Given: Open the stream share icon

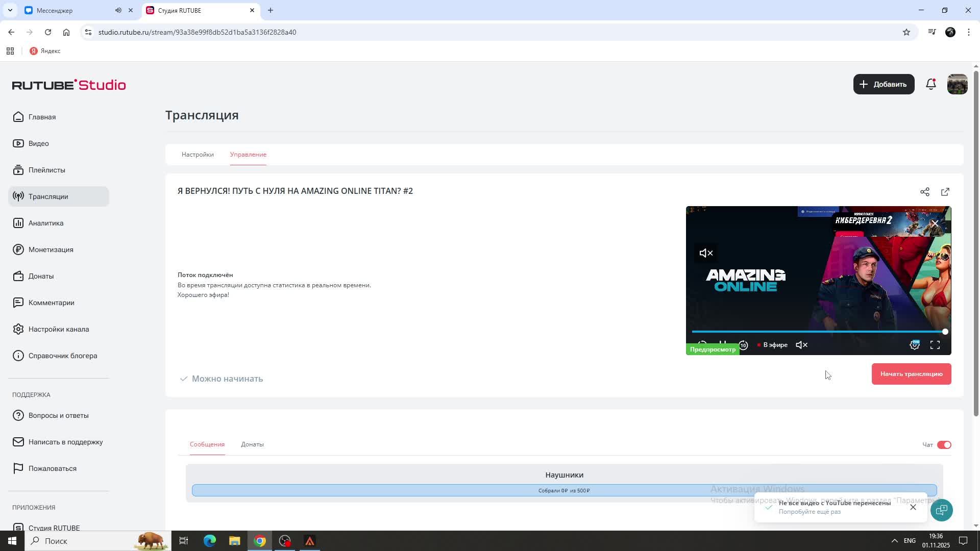Looking at the screenshot, I should (924, 192).
